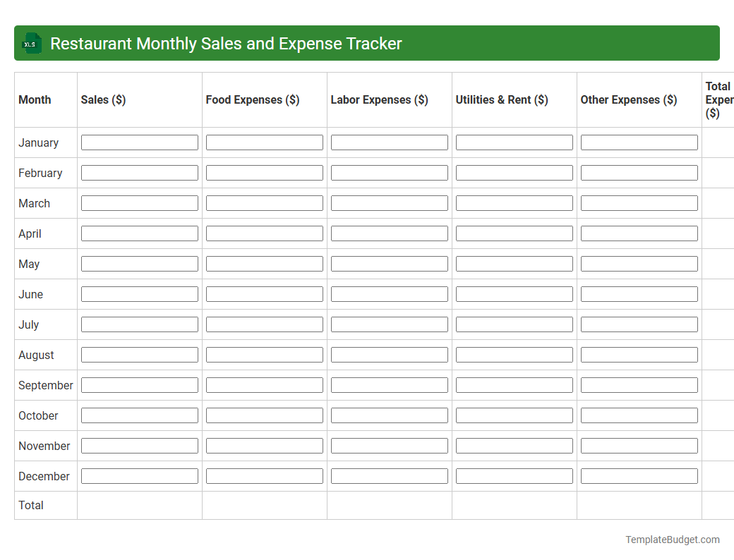The height and width of the screenshot is (560, 734).
Task: Click February's Food Expenses box
Action: 264,172
